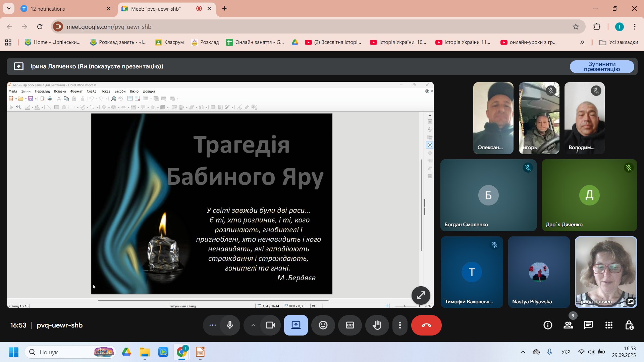Open the activities grid icon

coord(609,325)
